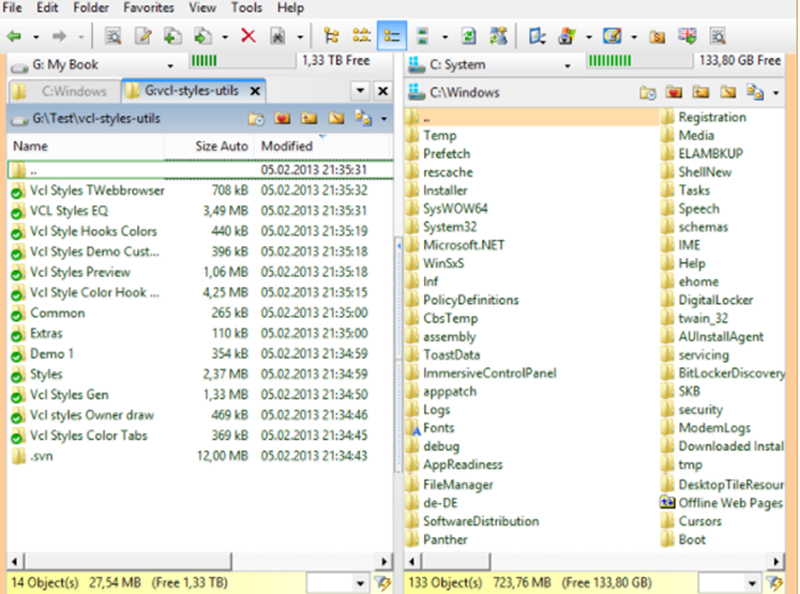The image size is (800, 594).
Task: Click the green Back arrow in toolbar
Action: [x=14, y=36]
